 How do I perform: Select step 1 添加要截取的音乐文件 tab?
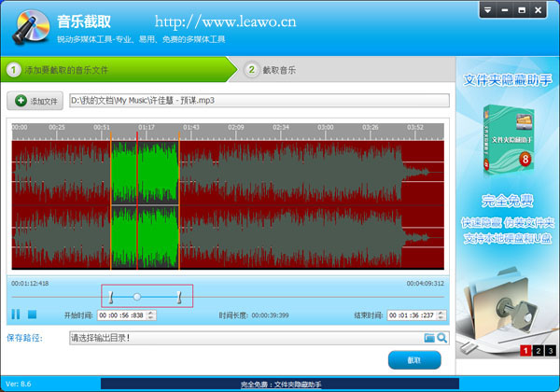click(x=65, y=69)
